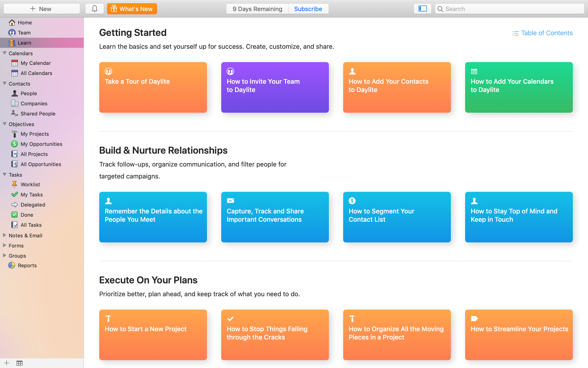Open How to Streamline Your Projects card
The width and height of the screenshot is (588, 368).
click(519, 335)
